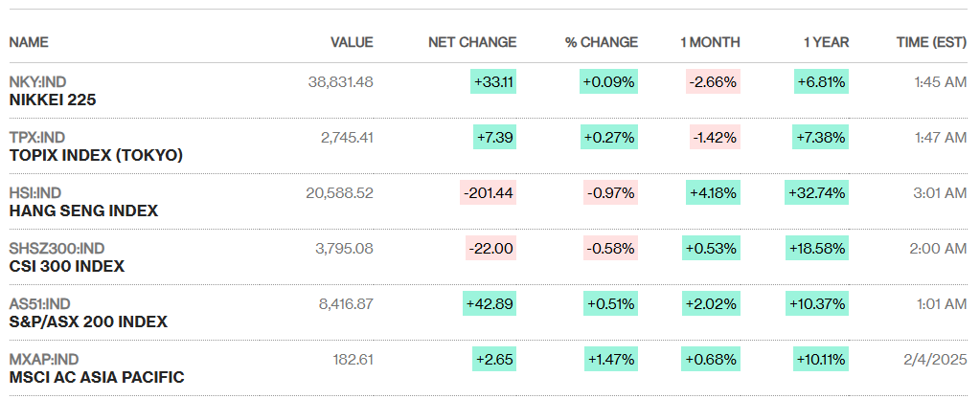Screen dimensions: 980x399
Task: Click the MSCI +1.47% change badge
Action: (610, 360)
